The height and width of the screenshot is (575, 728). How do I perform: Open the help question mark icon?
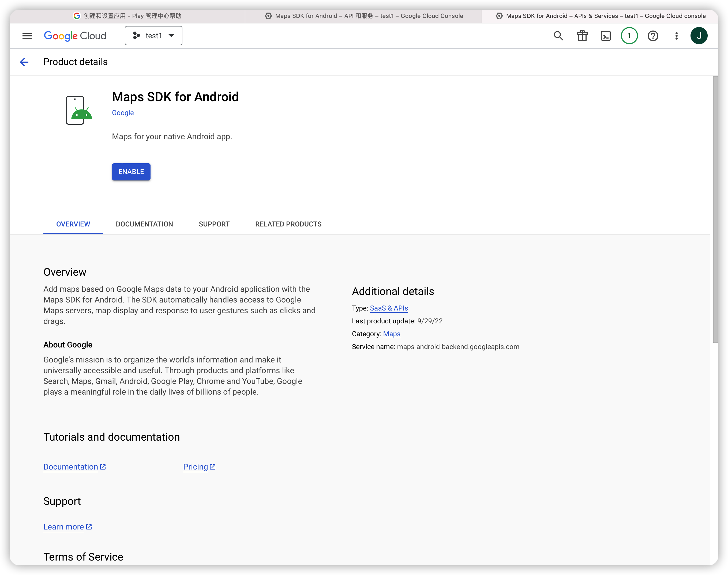pos(652,36)
